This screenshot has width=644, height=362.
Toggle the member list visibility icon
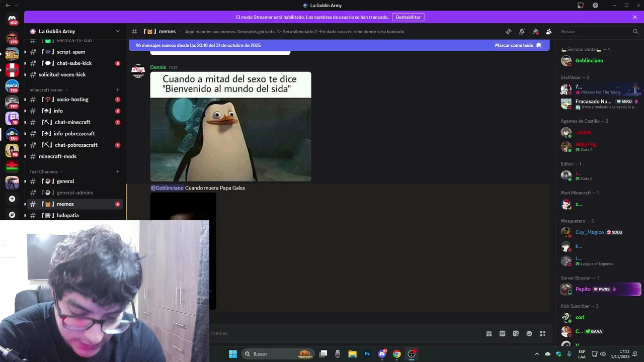coord(549,31)
